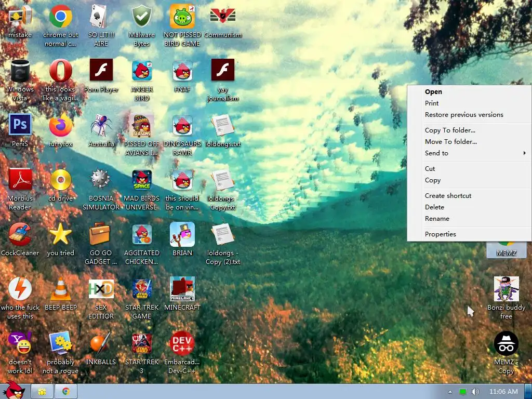Open the Angry Bird Start button
Viewport: 532px width, 399px height.
point(14,390)
